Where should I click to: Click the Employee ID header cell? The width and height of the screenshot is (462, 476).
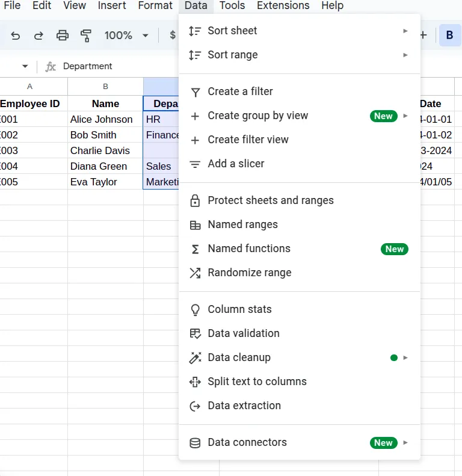coord(34,104)
